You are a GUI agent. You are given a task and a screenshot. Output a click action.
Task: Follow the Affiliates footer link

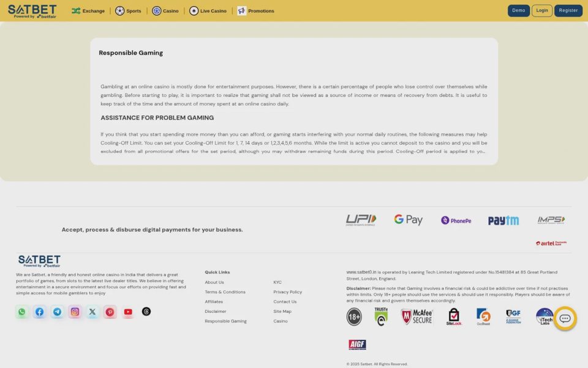pyautogui.click(x=214, y=302)
